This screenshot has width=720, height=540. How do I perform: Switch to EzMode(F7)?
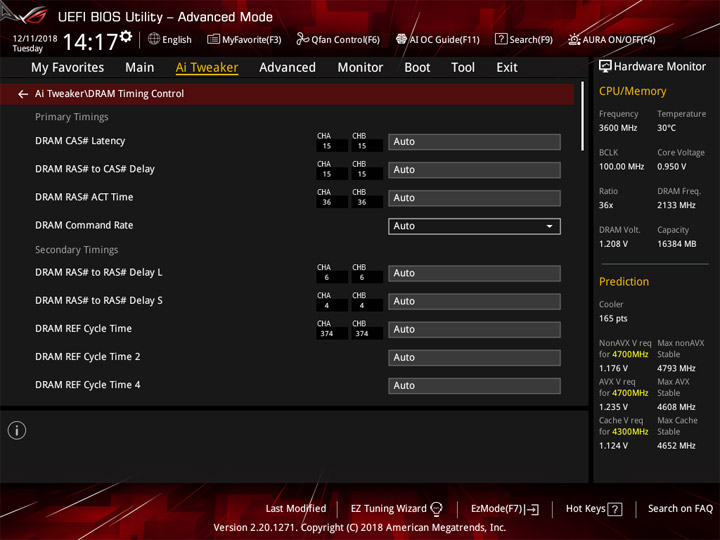pyautogui.click(x=505, y=509)
